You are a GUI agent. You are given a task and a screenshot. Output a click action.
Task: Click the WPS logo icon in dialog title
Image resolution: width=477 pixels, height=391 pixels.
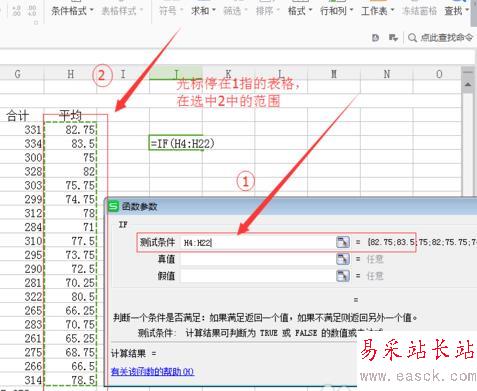click(114, 206)
